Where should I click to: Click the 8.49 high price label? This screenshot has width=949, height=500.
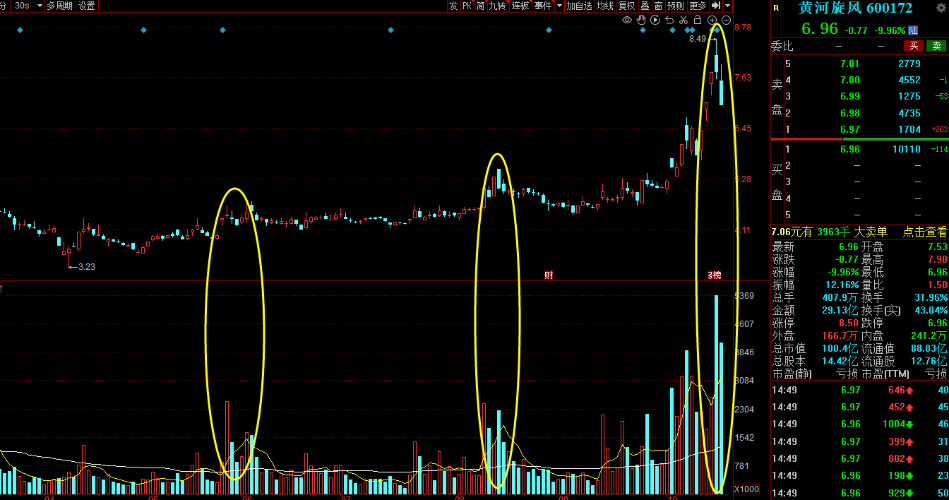pos(697,39)
